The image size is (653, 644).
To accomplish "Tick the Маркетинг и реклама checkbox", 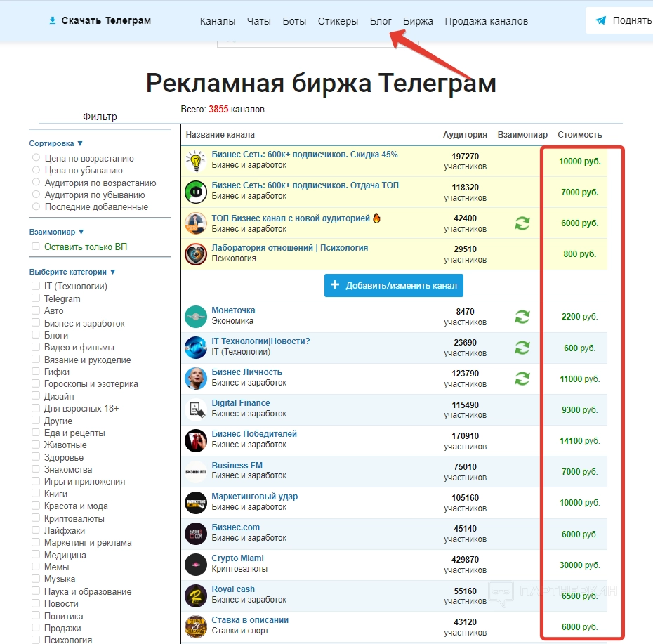I will [x=36, y=542].
